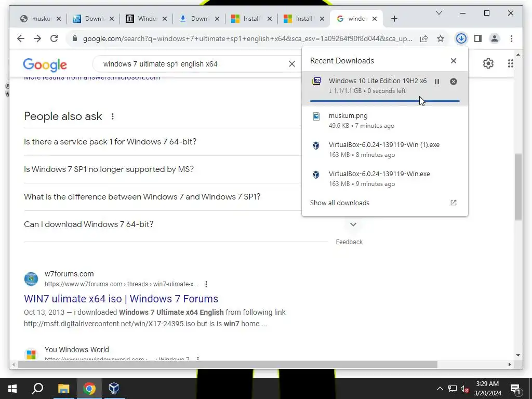The width and height of the screenshot is (532, 399).
Task: Close the Windows archive tab
Action: tap(165, 19)
